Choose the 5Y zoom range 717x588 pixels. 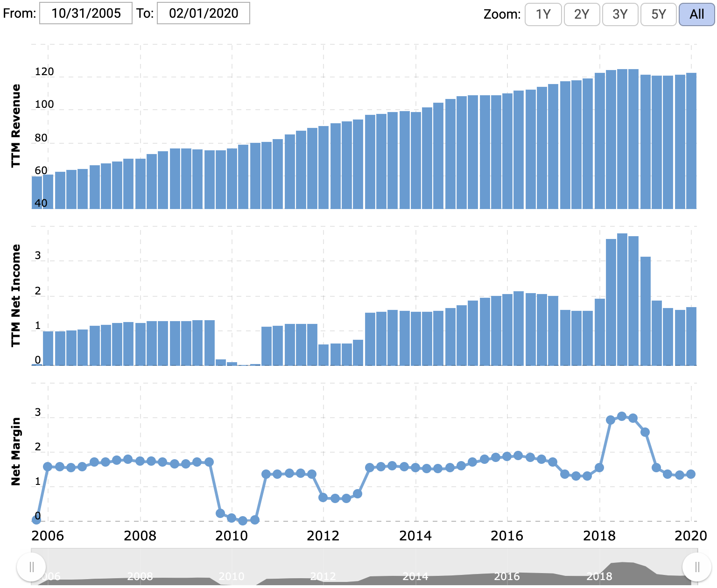coord(659,14)
